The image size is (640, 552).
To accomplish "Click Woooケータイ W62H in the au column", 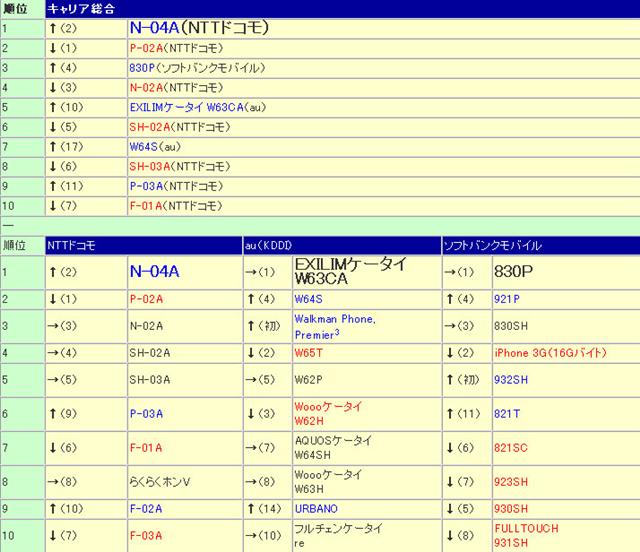I will coord(328,414).
